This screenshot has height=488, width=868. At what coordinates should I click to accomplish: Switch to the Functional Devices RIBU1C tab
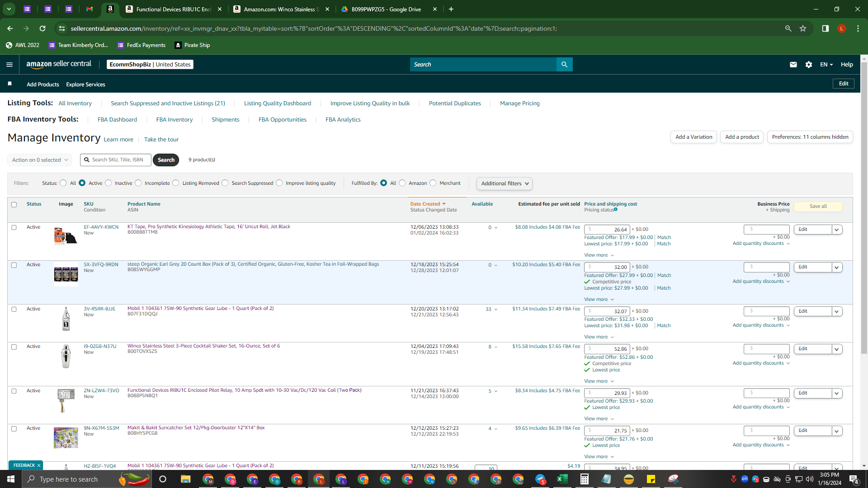coord(174,9)
